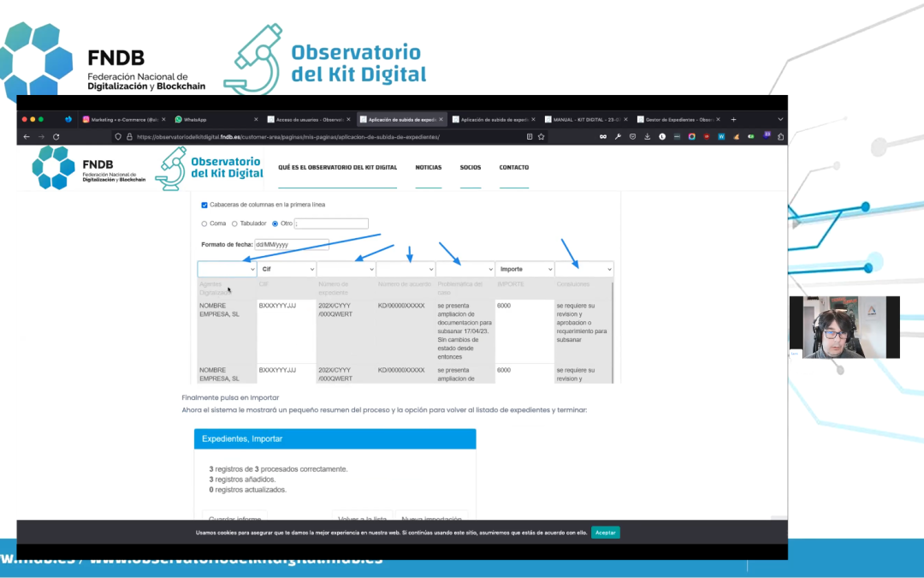Open the extensions puzzle icon at toolbar end
This screenshot has height=578, width=924.
coord(780,137)
